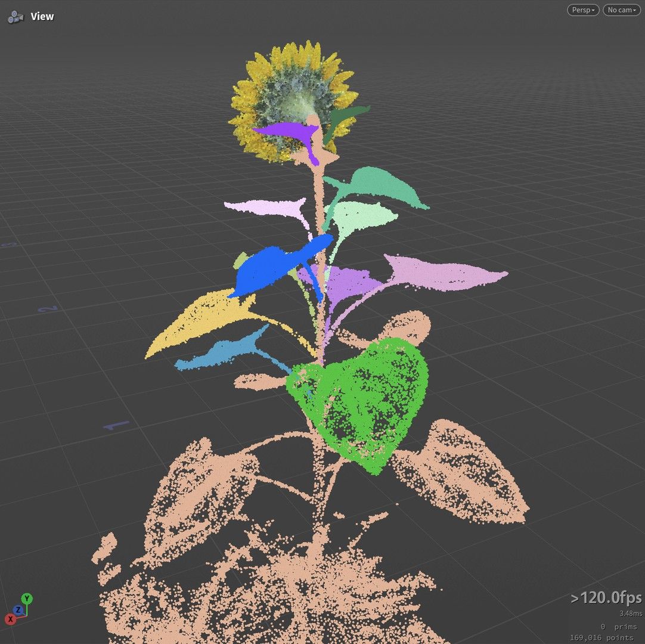Open the No cam camera dropdown
Screen dimensions: 645x644
(x=622, y=10)
